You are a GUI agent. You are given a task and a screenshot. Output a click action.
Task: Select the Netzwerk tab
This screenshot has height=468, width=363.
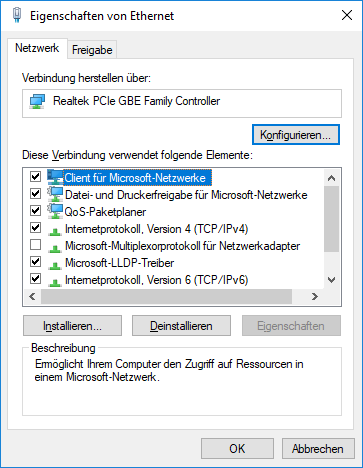tap(37, 48)
